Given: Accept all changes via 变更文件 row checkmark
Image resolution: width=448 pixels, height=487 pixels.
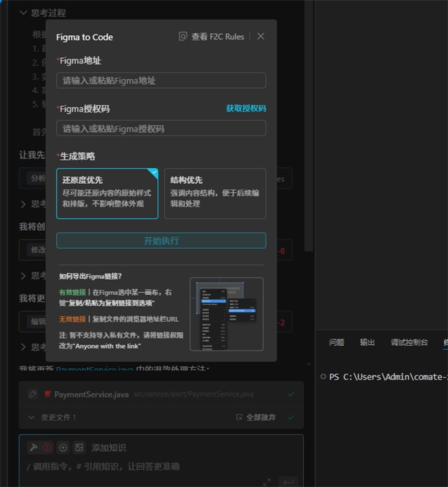Looking at the screenshot, I should pos(291,417).
